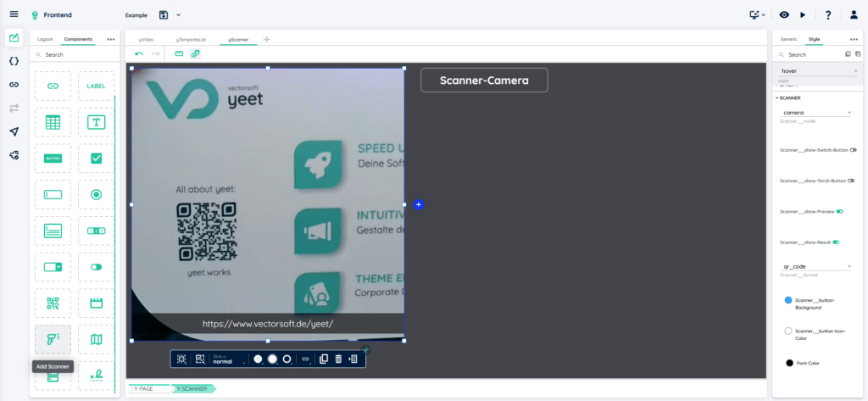Open the Scanner__mode camera dropdown
This screenshot has width=868, height=401.
pyautogui.click(x=816, y=113)
